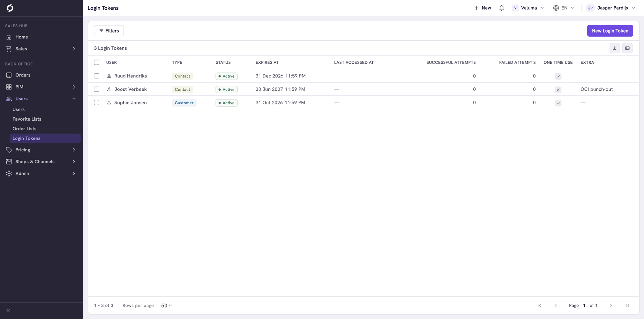Click the download export icon
The image size is (644, 319).
pos(615,48)
